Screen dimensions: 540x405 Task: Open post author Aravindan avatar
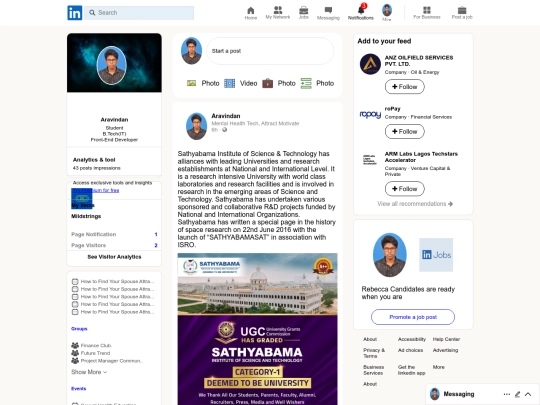[x=196, y=126]
